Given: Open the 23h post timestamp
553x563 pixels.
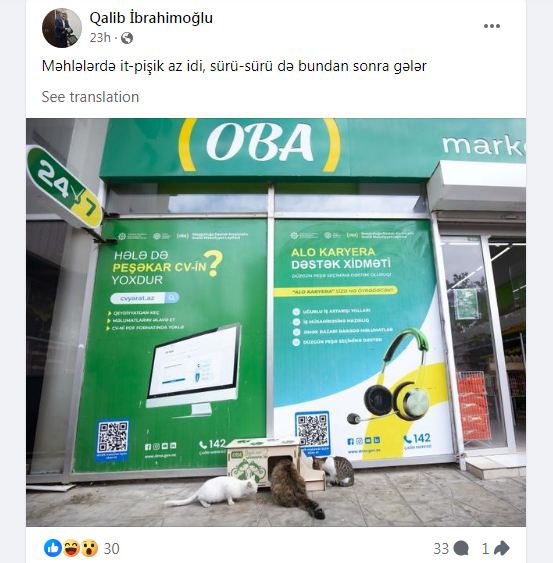Looking at the screenshot, I should coord(100,38).
